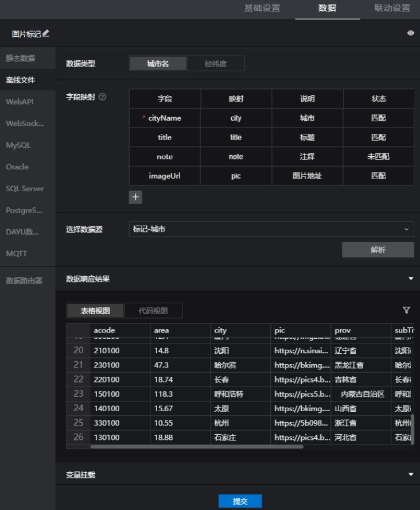
Task: Click the table's horizontal scrollbar
Action: tap(196, 446)
